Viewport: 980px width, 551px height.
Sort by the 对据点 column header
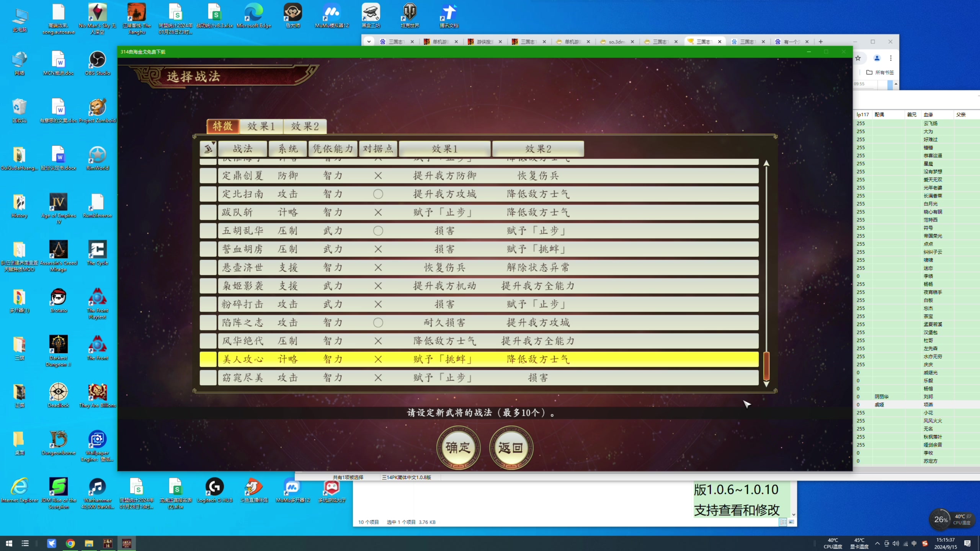tap(378, 148)
